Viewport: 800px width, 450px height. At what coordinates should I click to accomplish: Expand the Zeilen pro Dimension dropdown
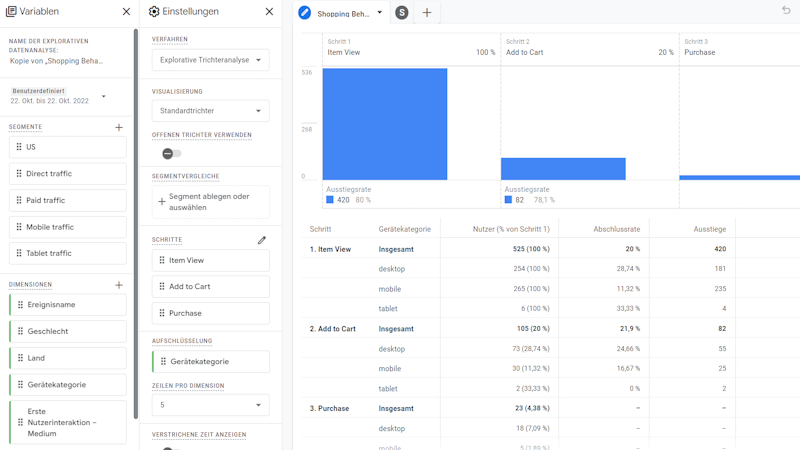pyautogui.click(x=210, y=405)
